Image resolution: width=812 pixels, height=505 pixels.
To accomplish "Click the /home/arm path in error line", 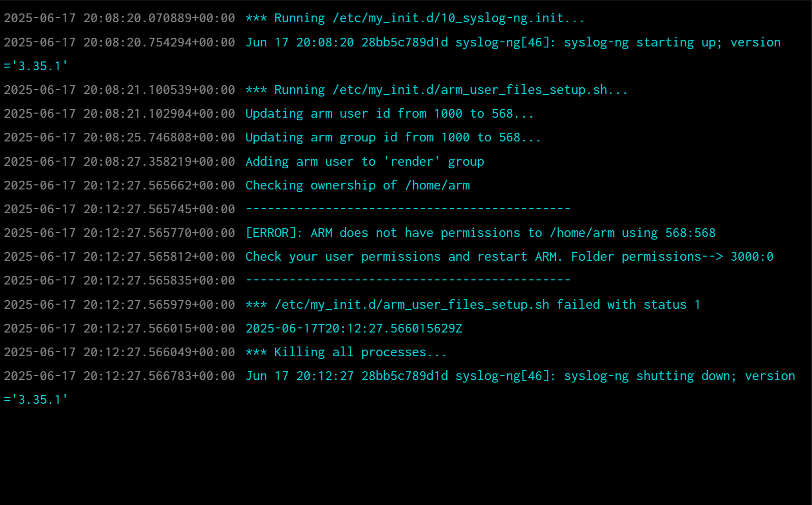I will click(x=582, y=233).
